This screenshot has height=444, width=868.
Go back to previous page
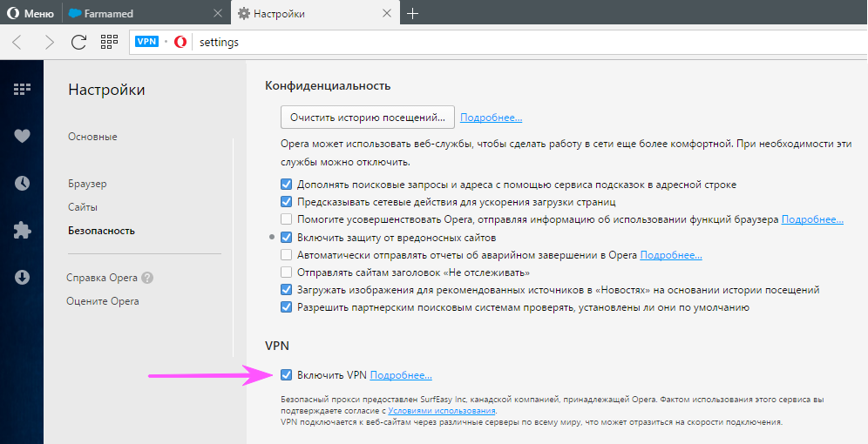17,42
